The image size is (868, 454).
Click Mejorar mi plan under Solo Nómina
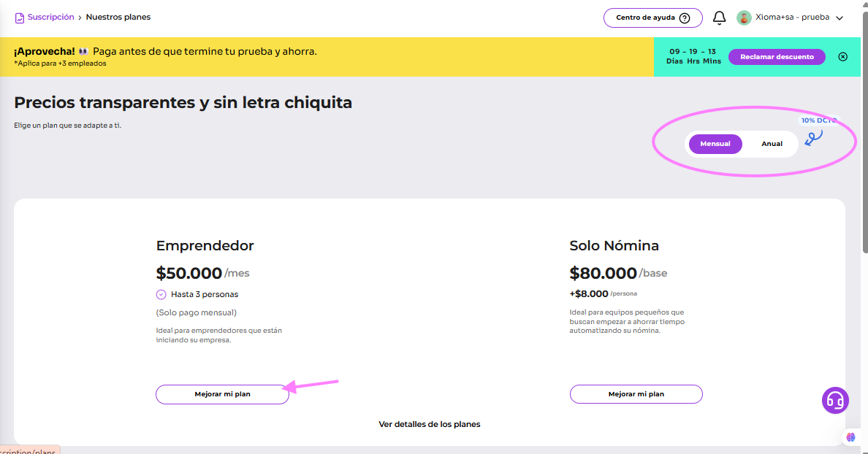pos(636,394)
